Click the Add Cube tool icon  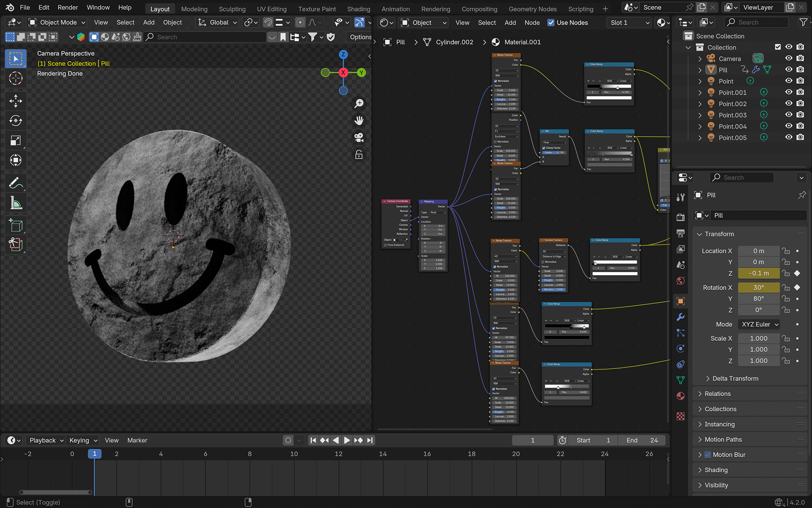coord(16,225)
